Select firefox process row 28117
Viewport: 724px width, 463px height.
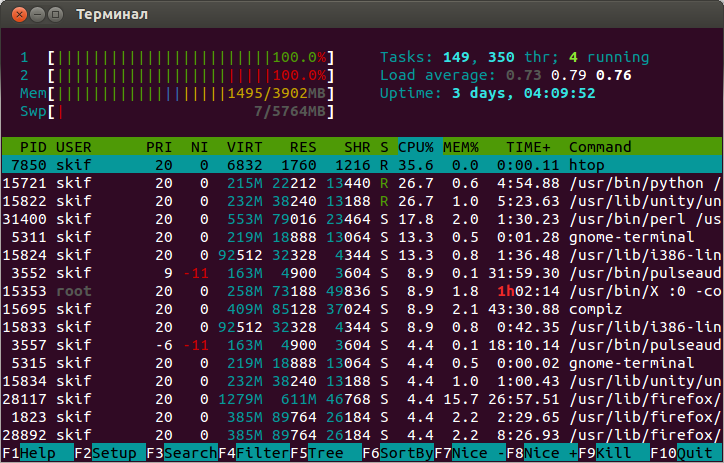click(362, 399)
